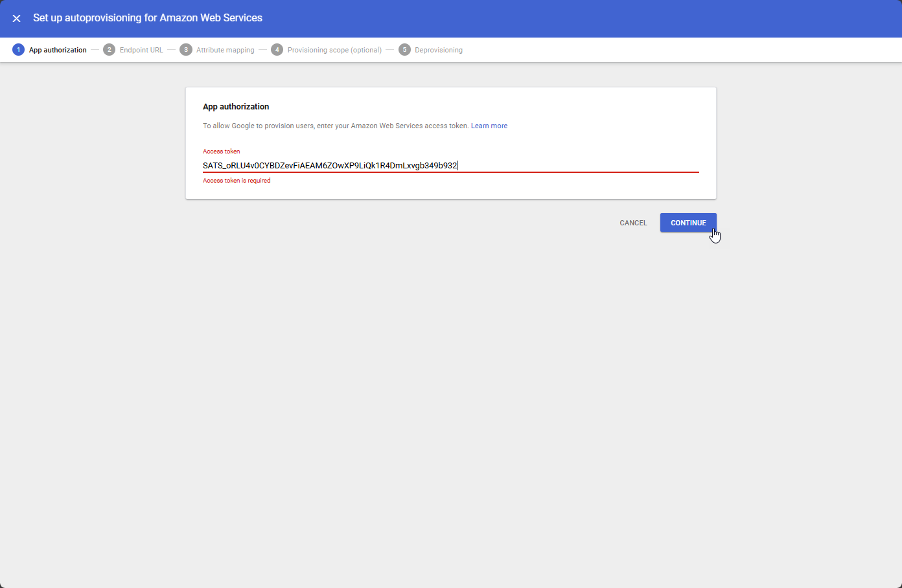Go to step 5 Deprovisioning
Image resolution: width=902 pixels, height=588 pixels.
coord(431,50)
